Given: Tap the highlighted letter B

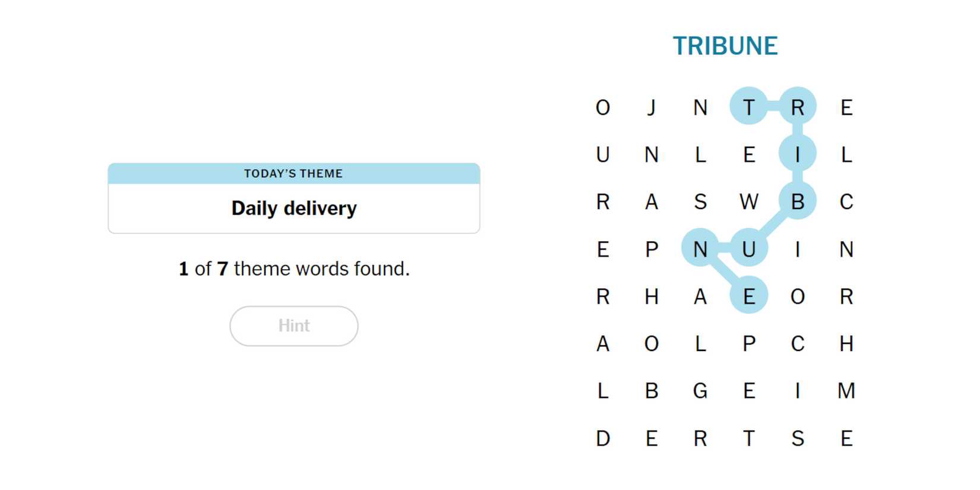Looking at the screenshot, I should pos(798,201).
